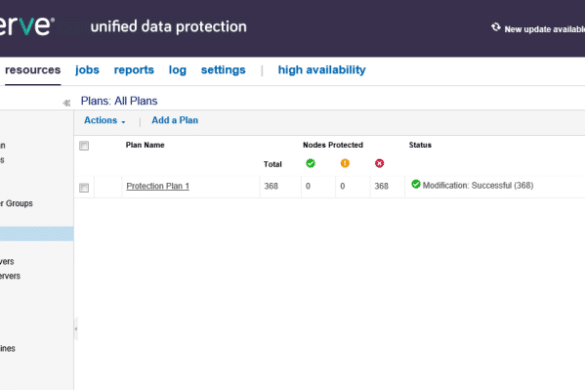The height and width of the screenshot is (390, 585).
Task: Open the reports tab
Action: pos(134,70)
